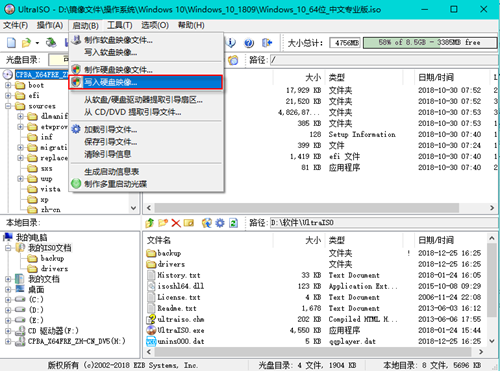Click the help question mark icon
Screen dimensions: 500x371
249,43
